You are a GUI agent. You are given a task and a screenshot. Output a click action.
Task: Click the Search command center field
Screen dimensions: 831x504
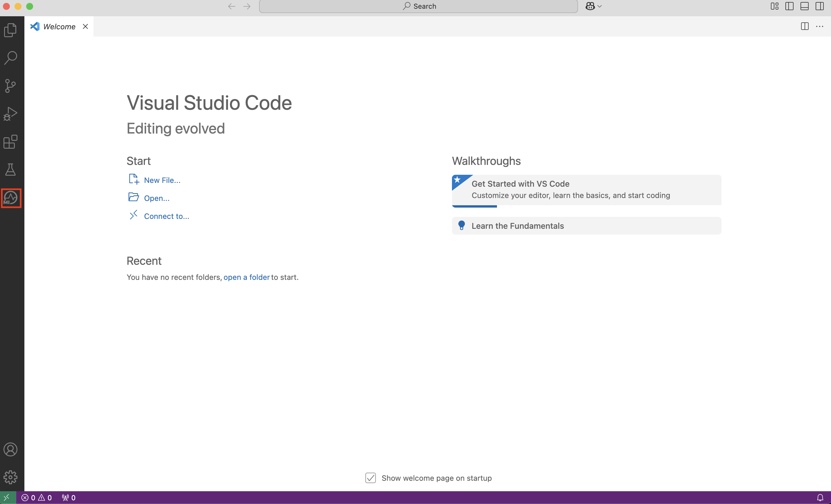[x=418, y=6]
